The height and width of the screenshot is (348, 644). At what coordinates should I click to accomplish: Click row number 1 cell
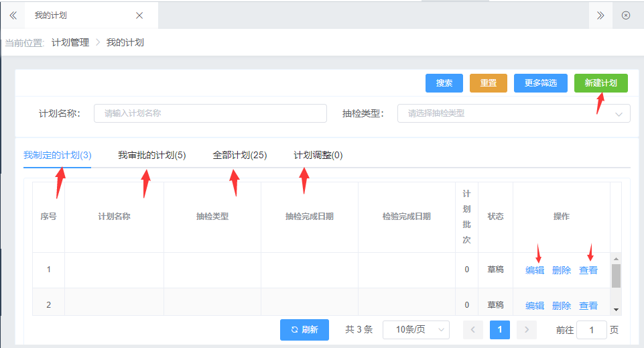[48, 270]
